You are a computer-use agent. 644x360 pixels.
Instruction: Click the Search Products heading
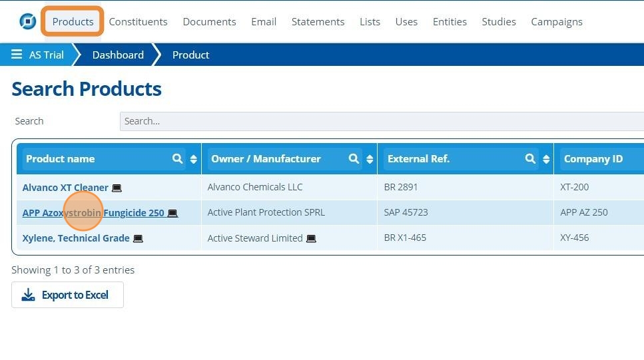[87, 89]
